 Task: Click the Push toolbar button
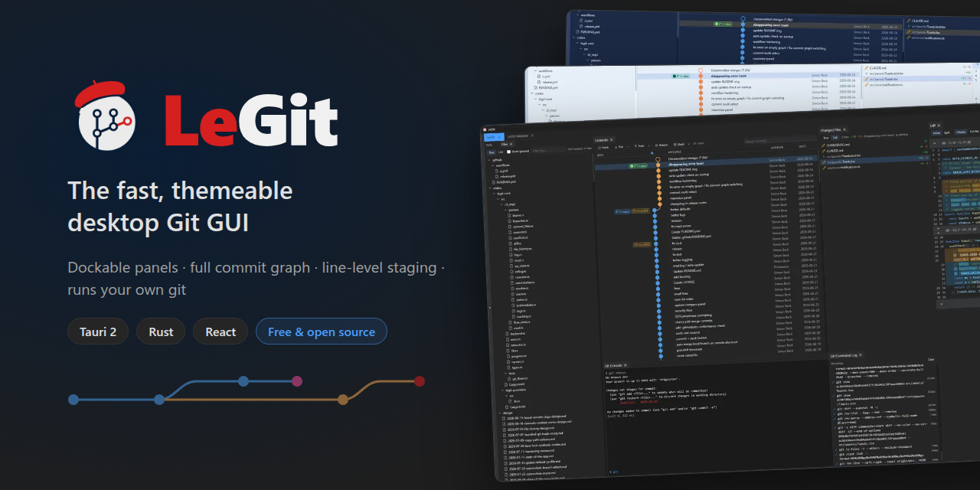coord(639,146)
